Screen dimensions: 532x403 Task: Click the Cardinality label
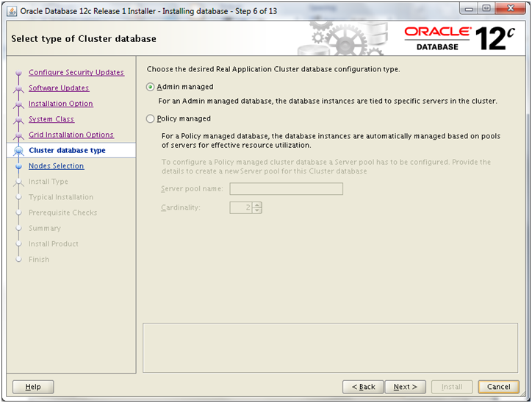tap(181, 207)
